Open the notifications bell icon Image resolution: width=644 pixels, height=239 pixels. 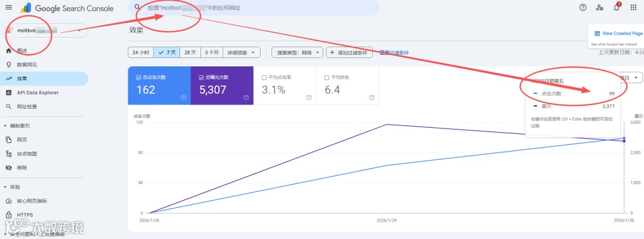coord(616,7)
